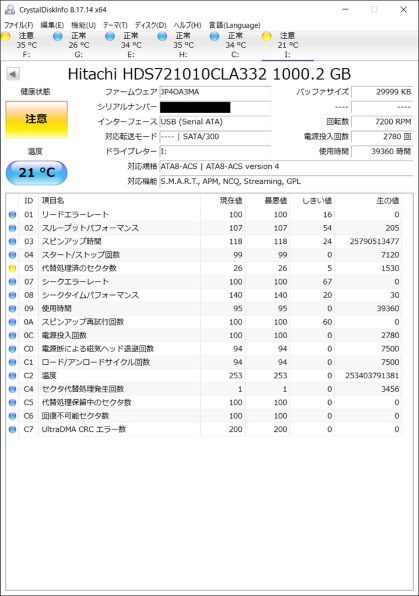Image resolution: width=419 pixels, height=596 pixels.
Task: Click the blue status icon for ID C4
Action: tap(13, 389)
